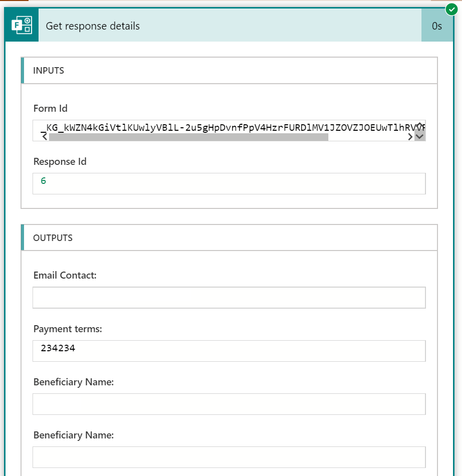The width and height of the screenshot is (462, 476).
Task: Click the Microsoft Forms connector icon
Action: click(22, 25)
